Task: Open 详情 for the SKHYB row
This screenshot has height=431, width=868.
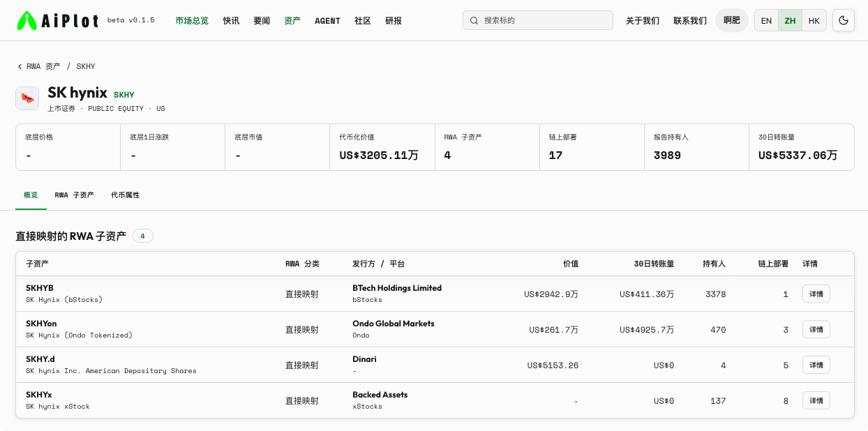Action: (816, 294)
